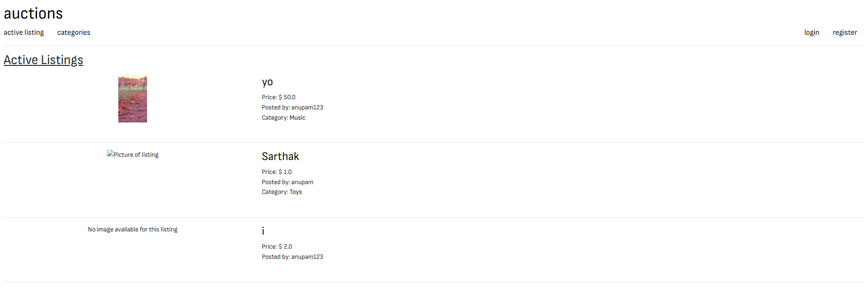Click No image available for this listing
Image resolution: width=868 pixels, height=289 pixels.
pyautogui.click(x=133, y=230)
